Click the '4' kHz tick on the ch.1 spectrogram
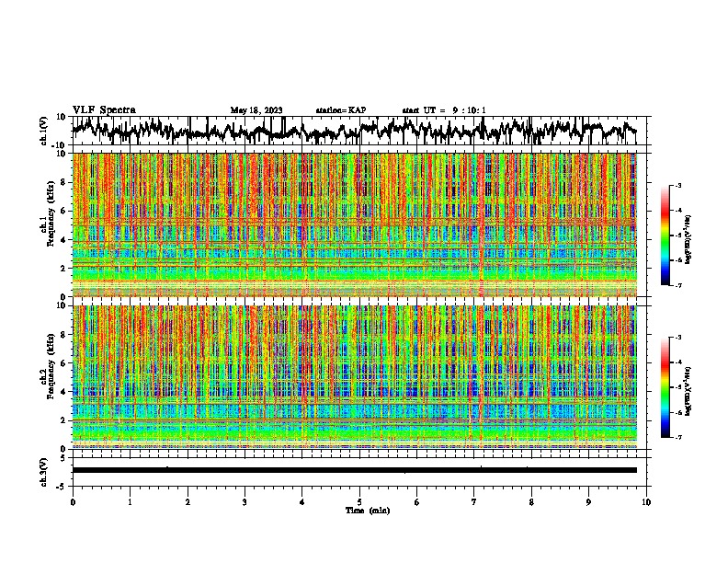This screenshot has height=563, width=728. (x=63, y=240)
